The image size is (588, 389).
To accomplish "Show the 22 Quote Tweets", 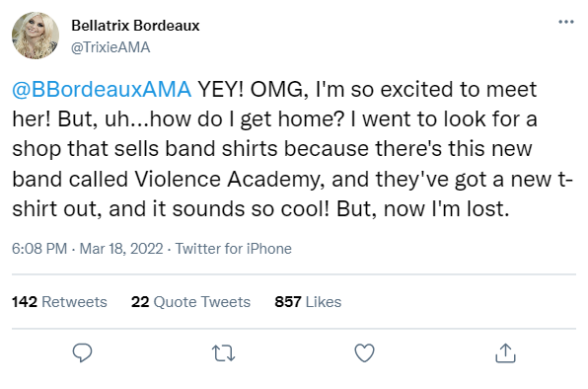I will pyautogui.click(x=190, y=302).
